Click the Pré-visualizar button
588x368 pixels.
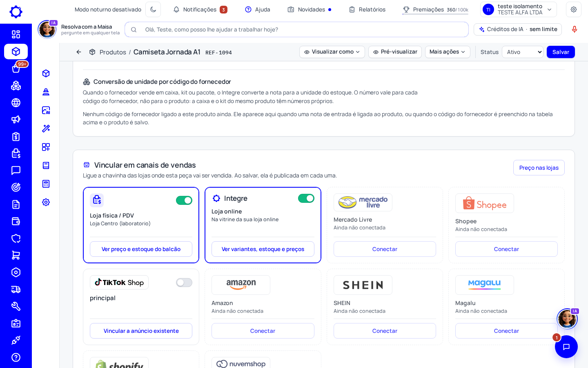point(395,52)
